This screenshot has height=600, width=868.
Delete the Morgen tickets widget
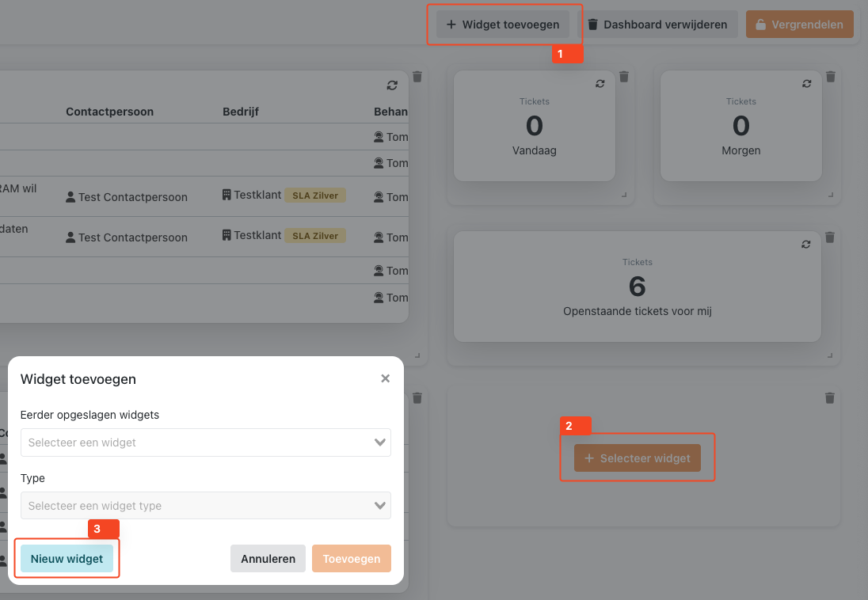(x=831, y=77)
